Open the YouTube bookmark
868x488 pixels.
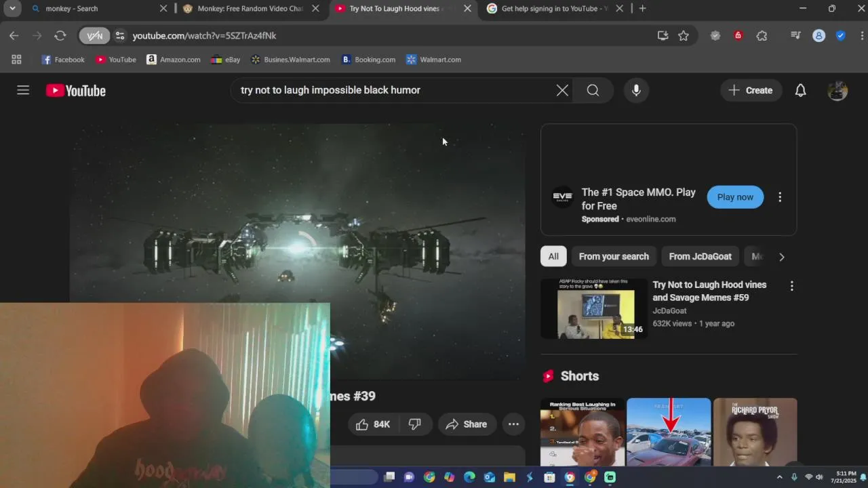click(116, 60)
